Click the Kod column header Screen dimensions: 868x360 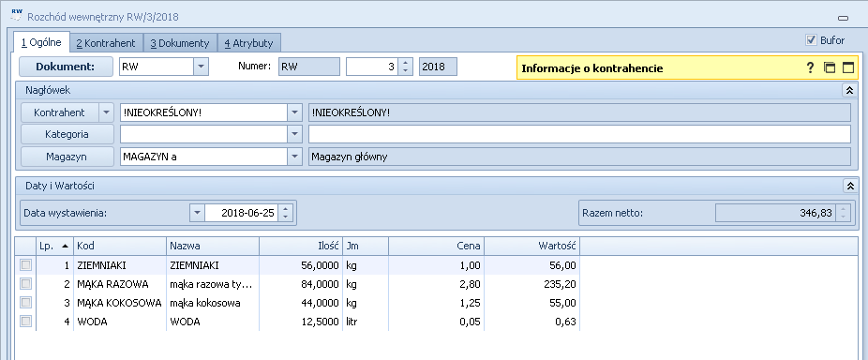pyautogui.click(x=120, y=246)
